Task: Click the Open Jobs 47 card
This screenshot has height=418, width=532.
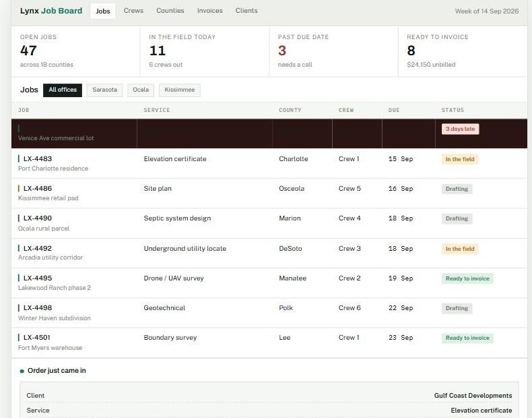Action: [x=75, y=51]
